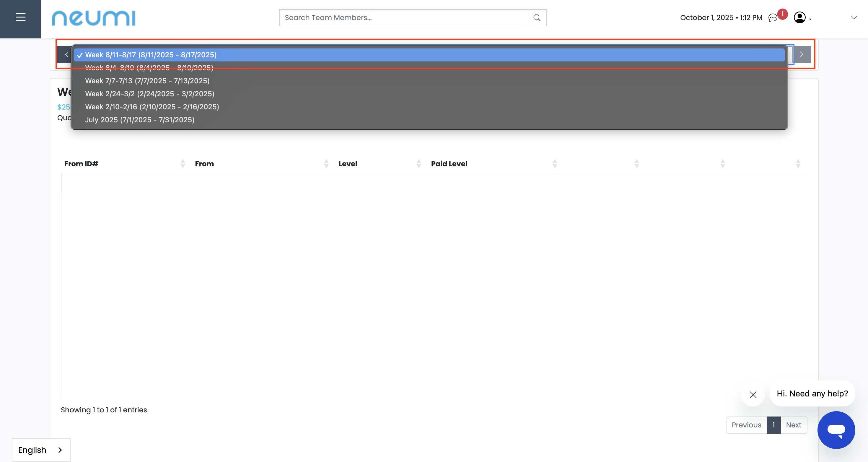Open the chat support bubble
The image size is (868, 462).
836,430
